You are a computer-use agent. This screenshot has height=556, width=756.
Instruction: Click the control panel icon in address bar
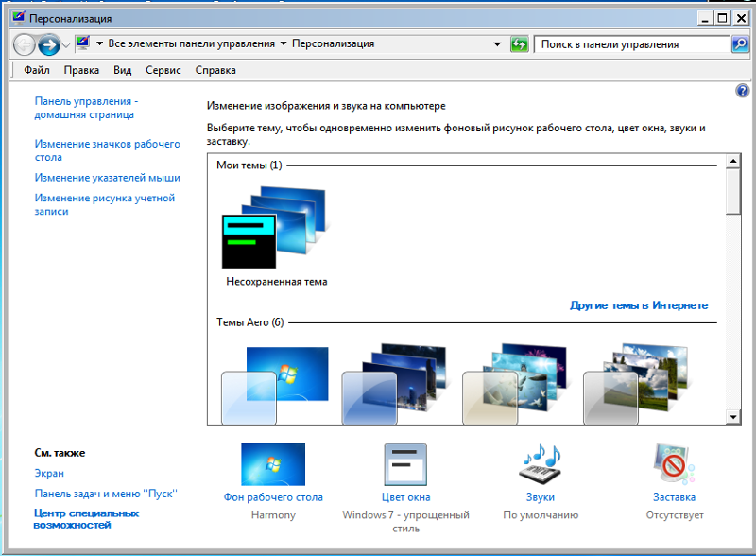coord(83,43)
